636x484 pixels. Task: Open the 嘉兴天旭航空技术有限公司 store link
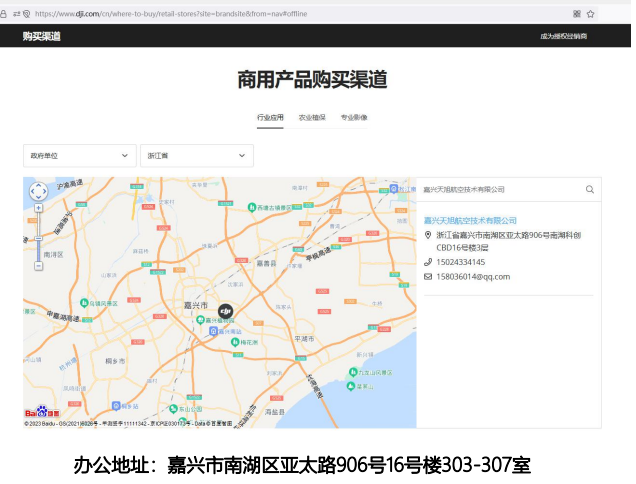[x=470, y=220]
